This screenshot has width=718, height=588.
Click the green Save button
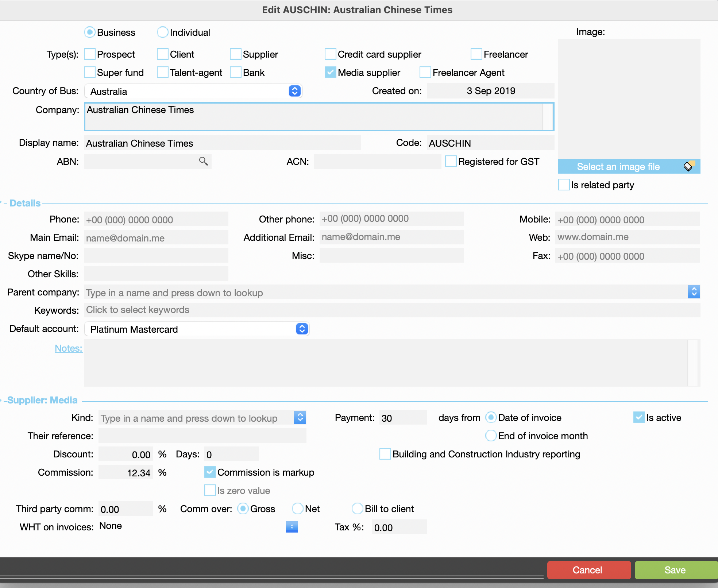tap(676, 570)
